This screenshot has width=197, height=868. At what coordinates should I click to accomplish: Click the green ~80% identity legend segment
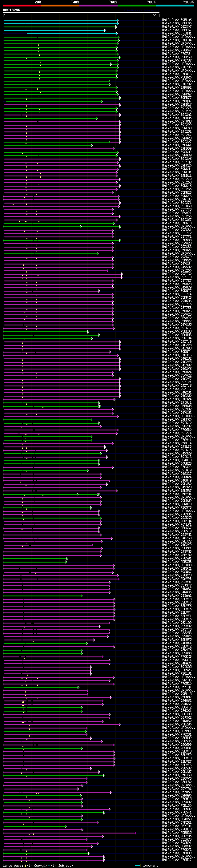pos(137,6)
